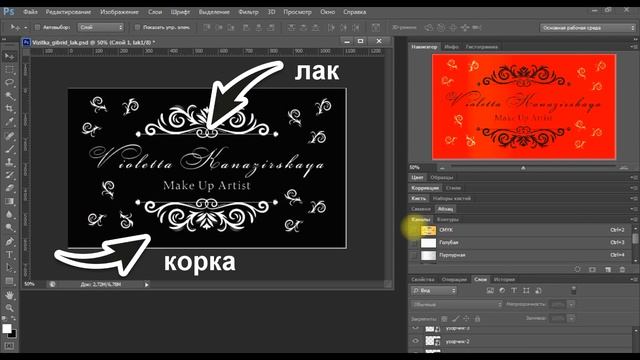Select the Eraser tool

click(x=9, y=188)
